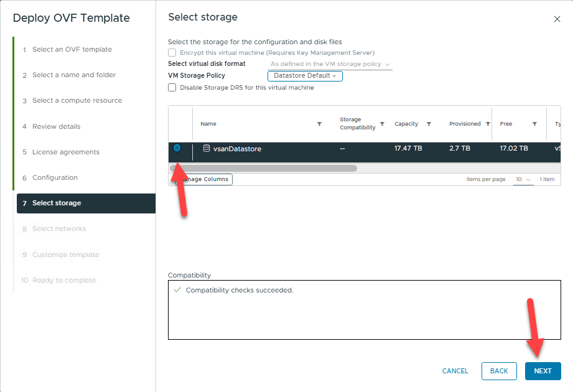Click the NEXT button
This screenshot has width=573, height=392.
[543, 371]
